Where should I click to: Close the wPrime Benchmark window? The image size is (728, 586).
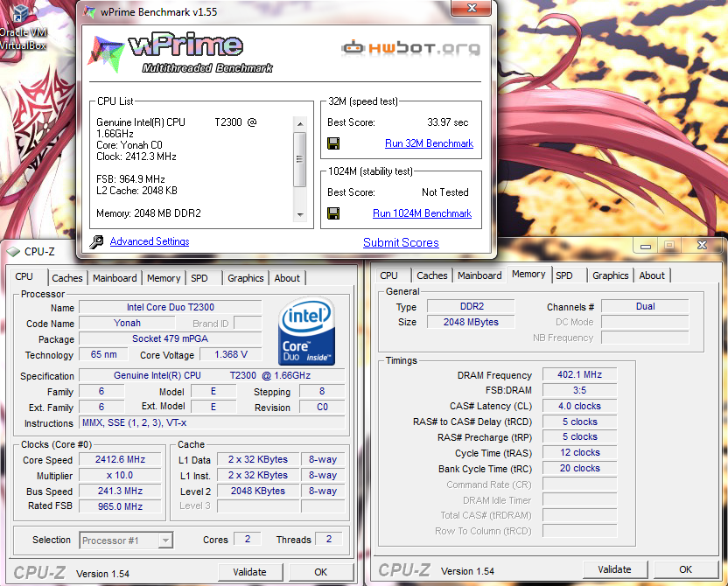point(472,8)
